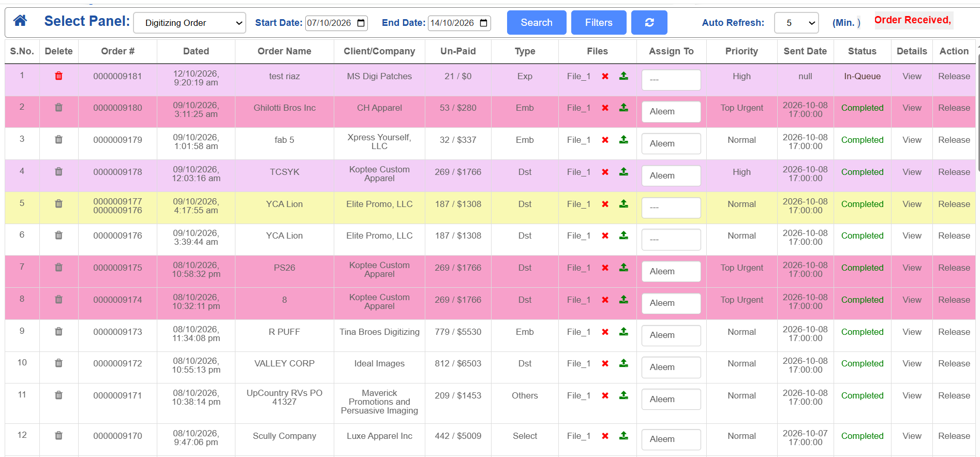
Task: Remove File_1 from order 0000009175
Action: pos(605,268)
